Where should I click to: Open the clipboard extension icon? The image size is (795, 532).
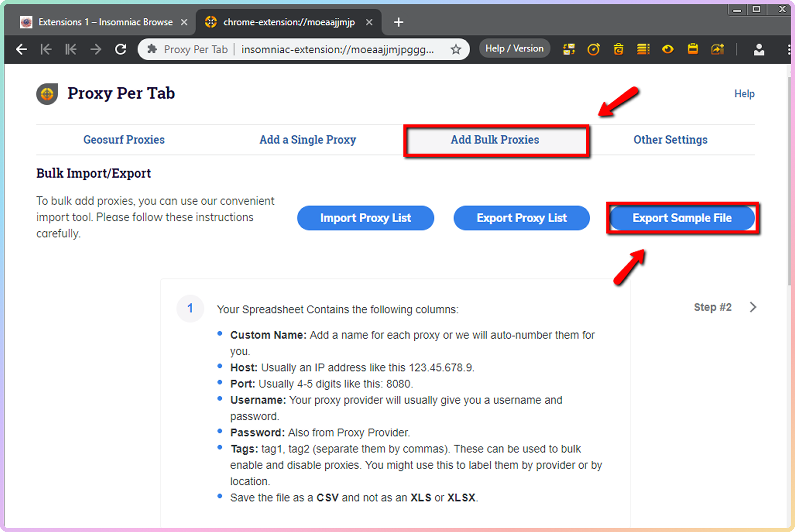pos(693,49)
